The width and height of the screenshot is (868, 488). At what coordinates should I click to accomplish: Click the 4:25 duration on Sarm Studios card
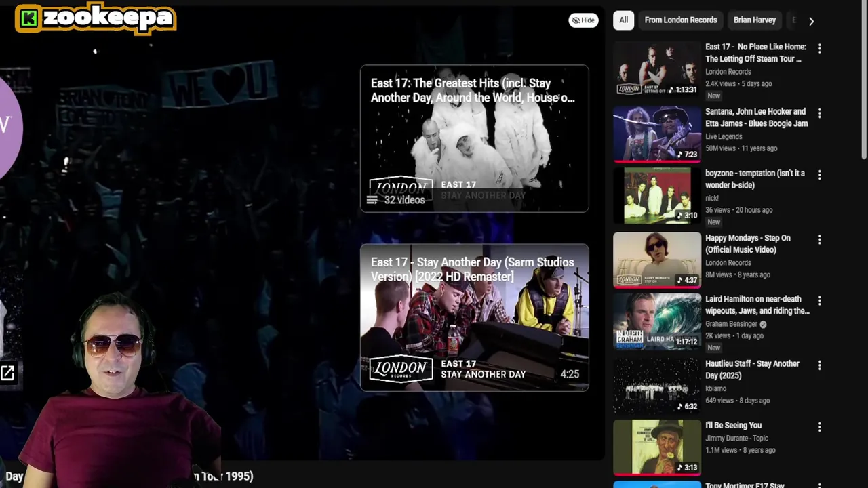point(570,374)
